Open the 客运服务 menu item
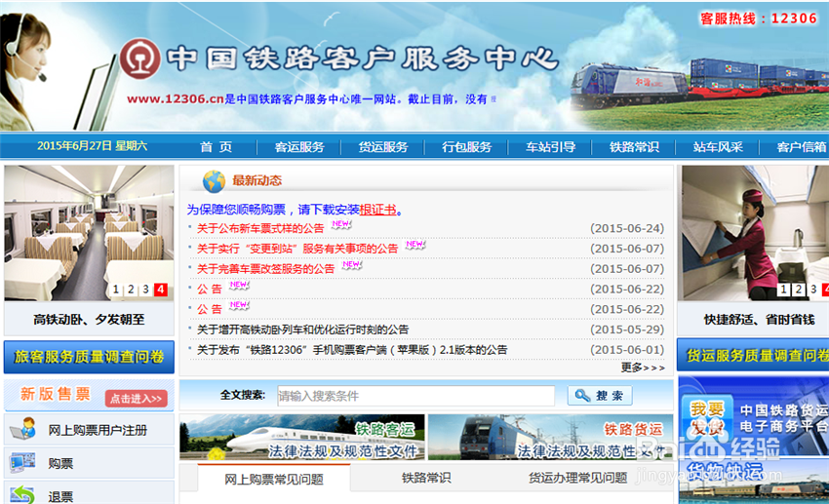This screenshot has width=829, height=504. (299, 147)
